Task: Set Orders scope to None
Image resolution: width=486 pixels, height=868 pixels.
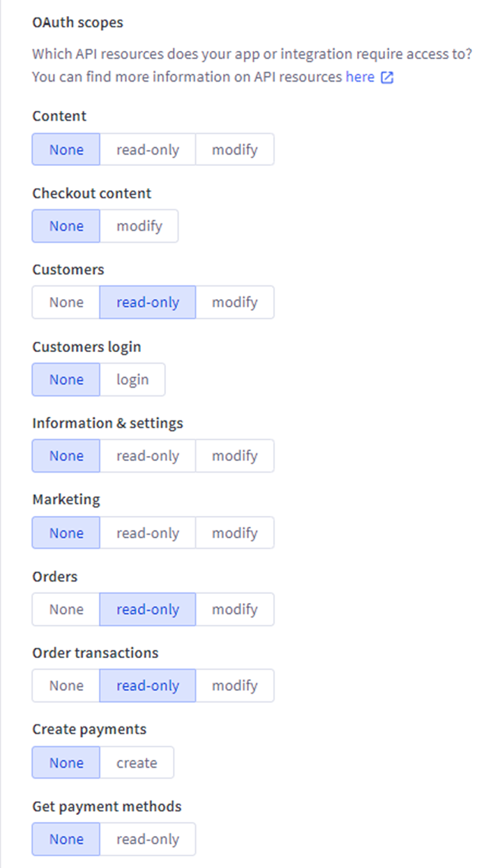Action: 66,609
